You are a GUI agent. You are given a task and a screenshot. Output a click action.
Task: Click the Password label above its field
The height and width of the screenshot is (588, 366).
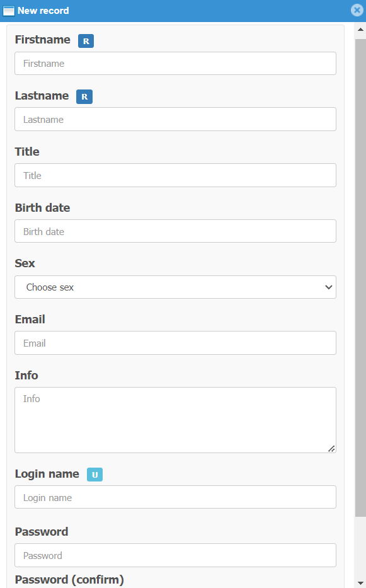tap(42, 532)
